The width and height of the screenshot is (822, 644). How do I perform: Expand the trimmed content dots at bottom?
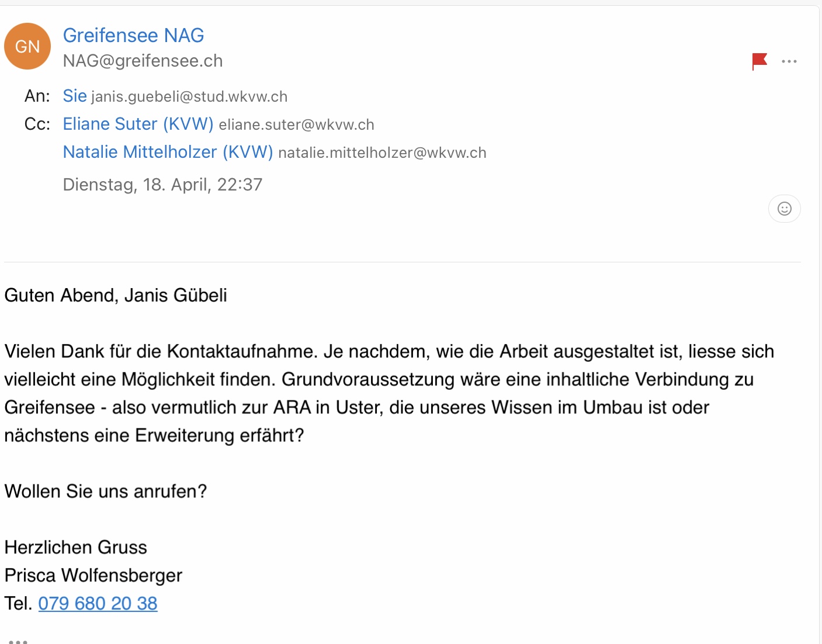pos(18,641)
